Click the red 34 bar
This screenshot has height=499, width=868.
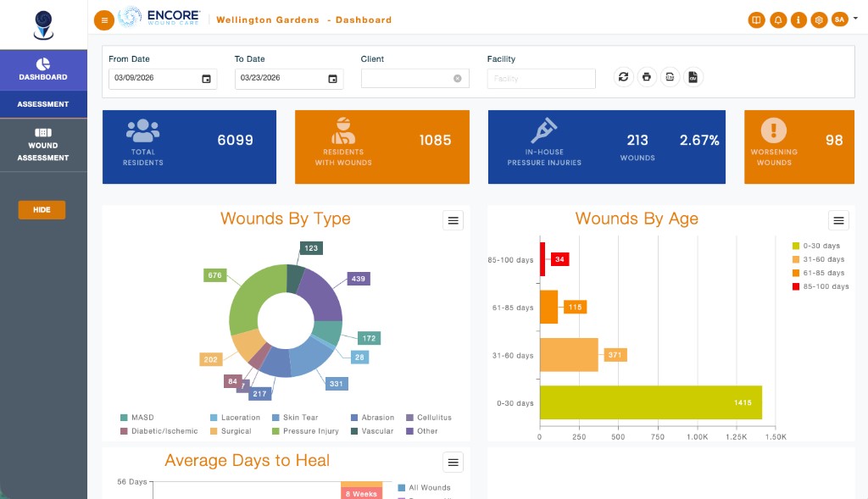tap(542, 259)
